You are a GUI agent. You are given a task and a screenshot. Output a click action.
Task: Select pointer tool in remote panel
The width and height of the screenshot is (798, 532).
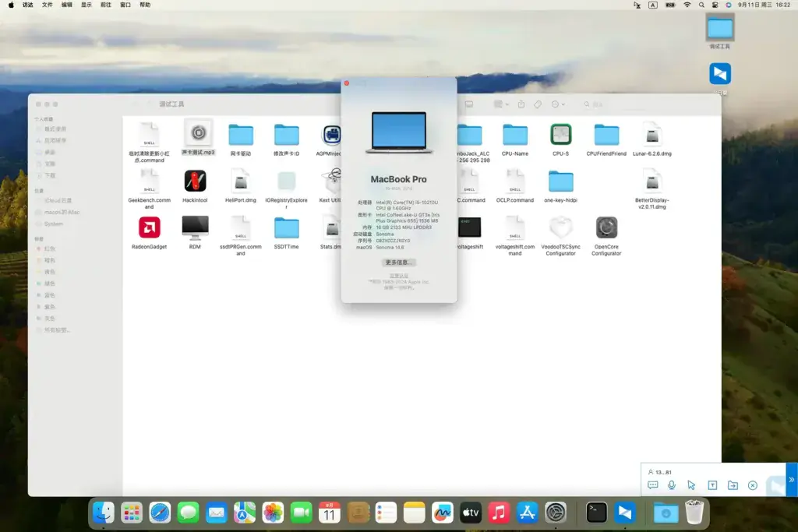(691, 485)
